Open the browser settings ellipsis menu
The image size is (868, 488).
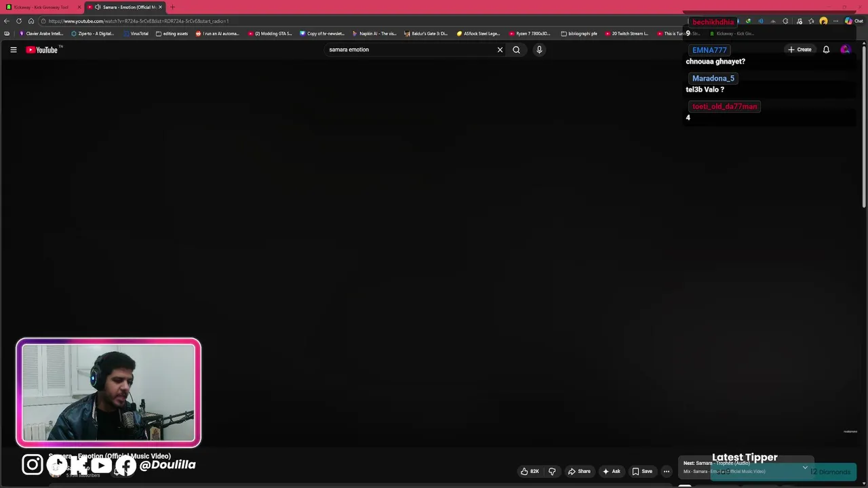tap(835, 21)
